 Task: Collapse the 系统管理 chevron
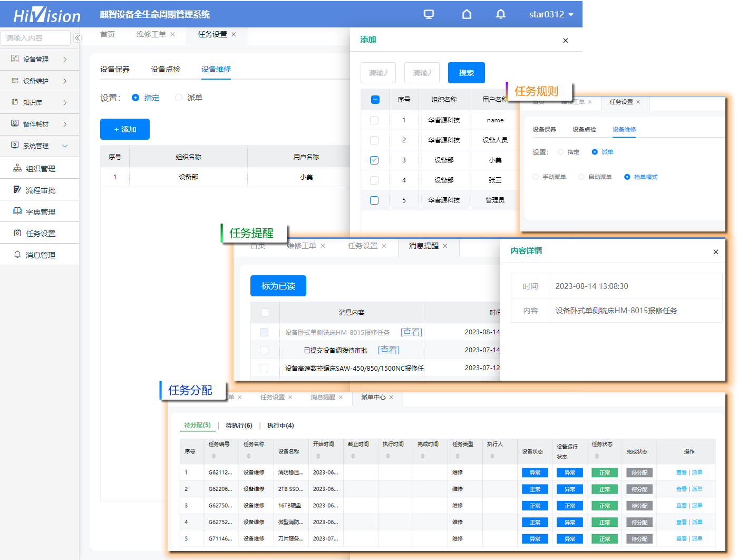[x=65, y=146]
